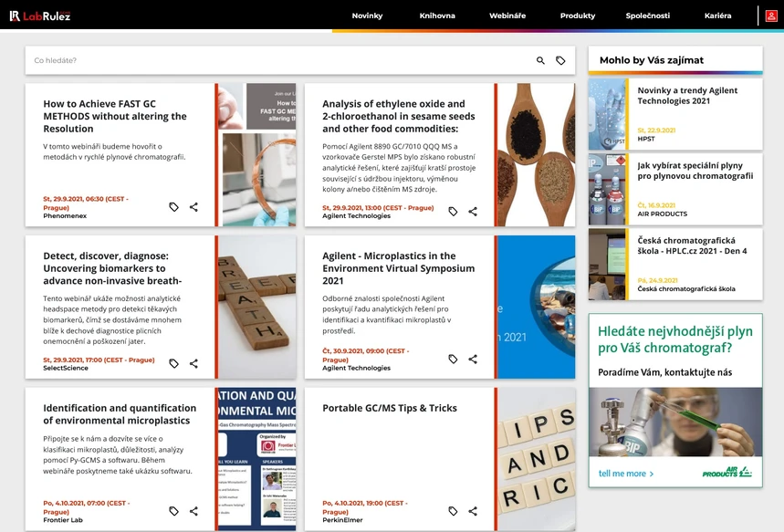The width and height of the screenshot is (784, 532).
Task: Click the tag icon in search bar
Action: coord(560,60)
